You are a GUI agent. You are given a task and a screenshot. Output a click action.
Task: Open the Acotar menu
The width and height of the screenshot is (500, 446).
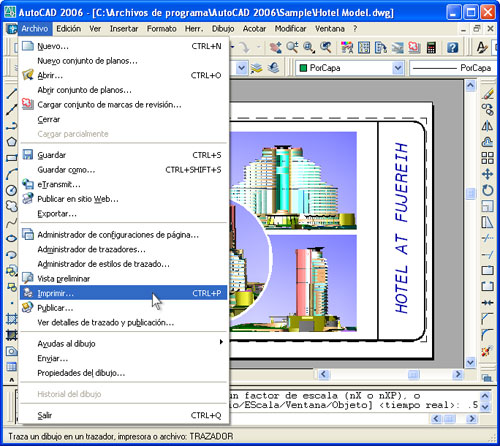tap(254, 29)
